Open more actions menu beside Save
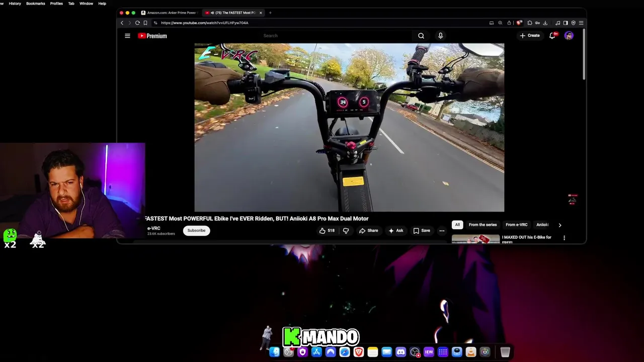 pyautogui.click(x=442, y=231)
